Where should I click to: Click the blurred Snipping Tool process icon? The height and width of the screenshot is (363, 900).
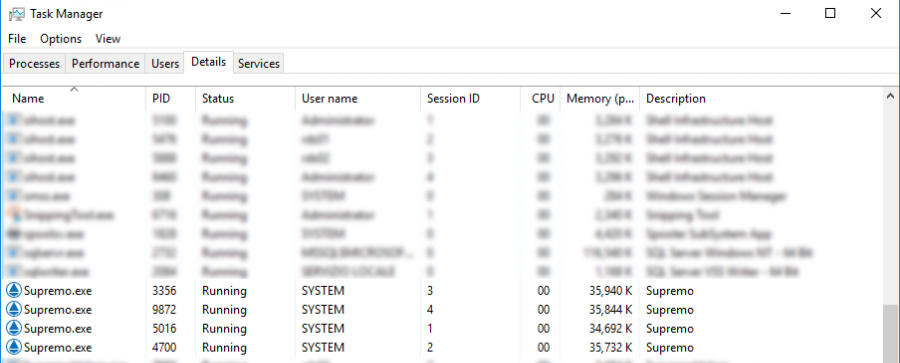tap(15, 215)
